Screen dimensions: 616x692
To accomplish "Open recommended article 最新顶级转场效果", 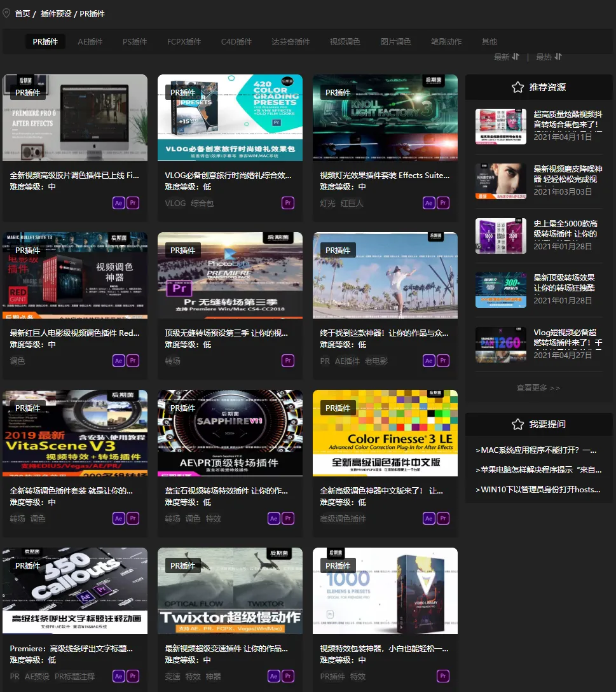I will (565, 282).
